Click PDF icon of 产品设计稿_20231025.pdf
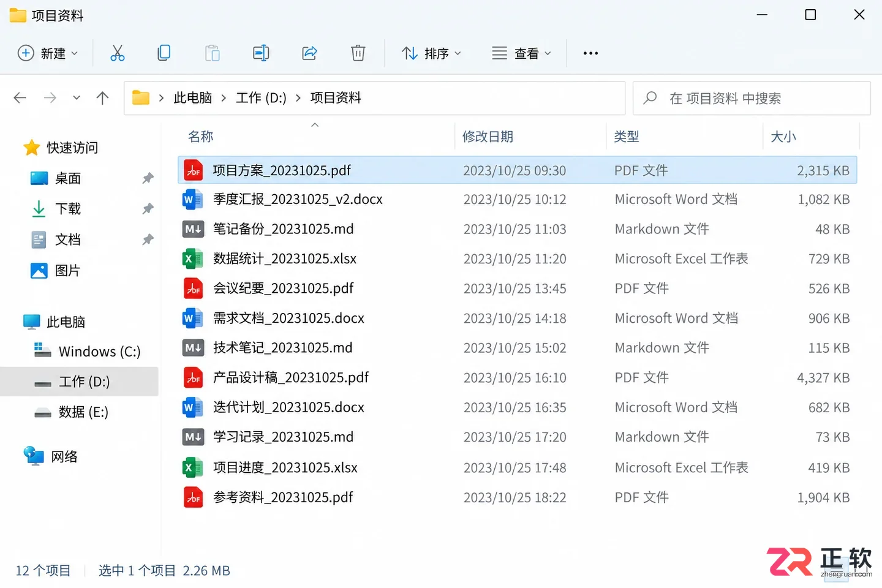882x588 pixels. pyautogui.click(x=194, y=377)
